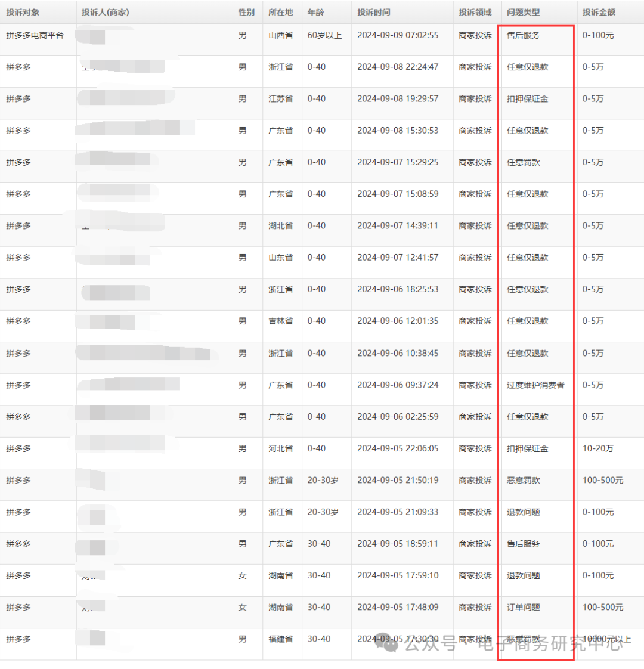
Task: Click 女 in the 2024-09-05 17:59:10 row
Action: pyautogui.click(x=243, y=575)
